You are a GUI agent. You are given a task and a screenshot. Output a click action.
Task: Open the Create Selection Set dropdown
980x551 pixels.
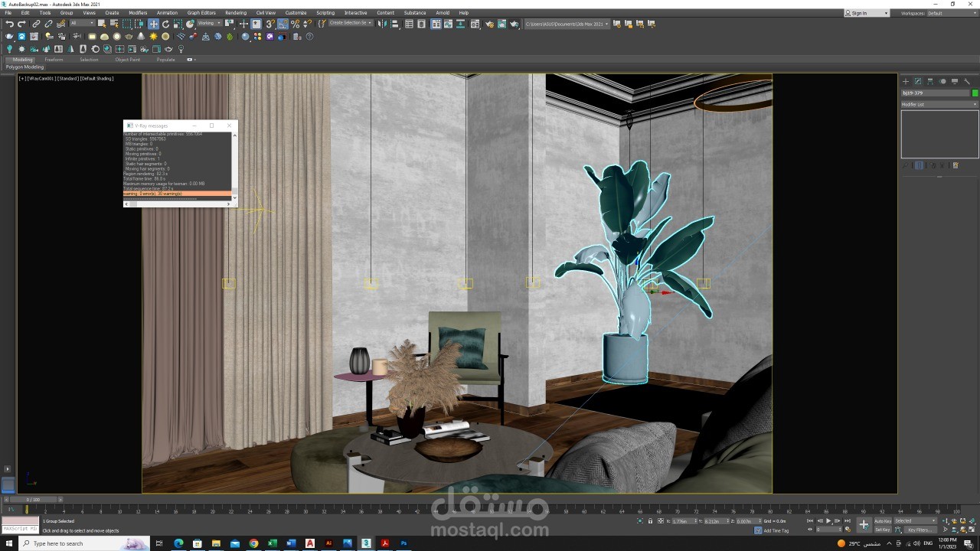click(x=351, y=23)
